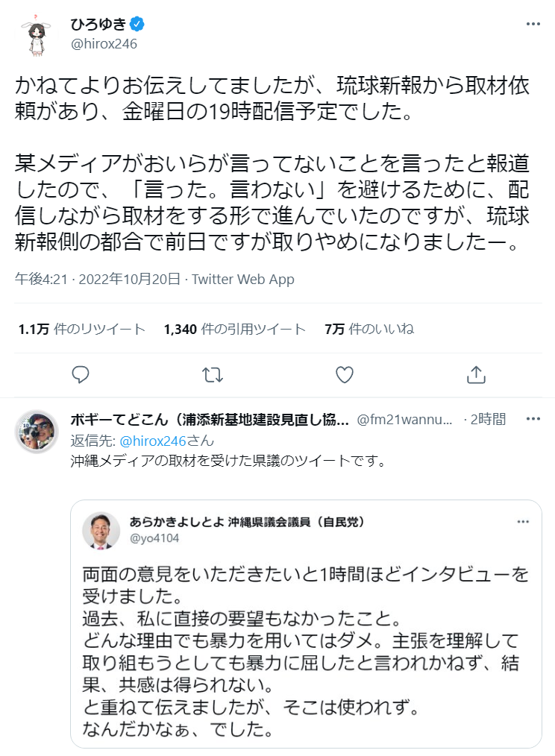Open the more options menu on ボギーてどこん's reply
This screenshot has width=555, height=756.
(533, 419)
